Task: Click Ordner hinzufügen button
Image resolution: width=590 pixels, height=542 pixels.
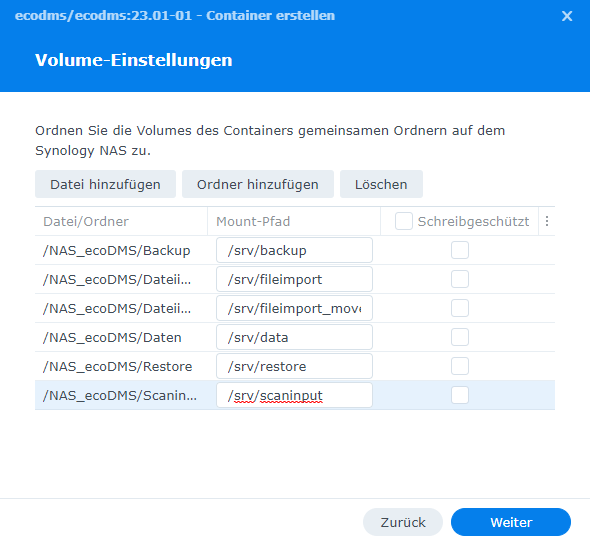Action: click(x=258, y=184)
